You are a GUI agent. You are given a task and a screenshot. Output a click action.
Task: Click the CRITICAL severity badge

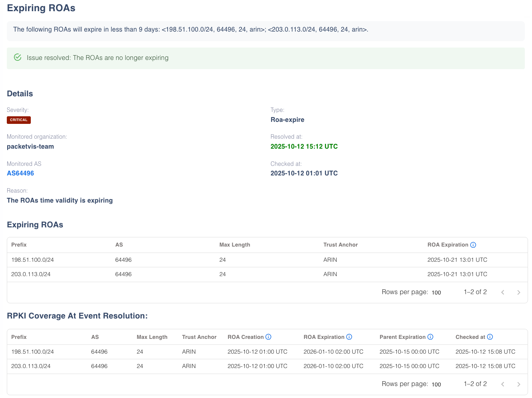[19, 120]
